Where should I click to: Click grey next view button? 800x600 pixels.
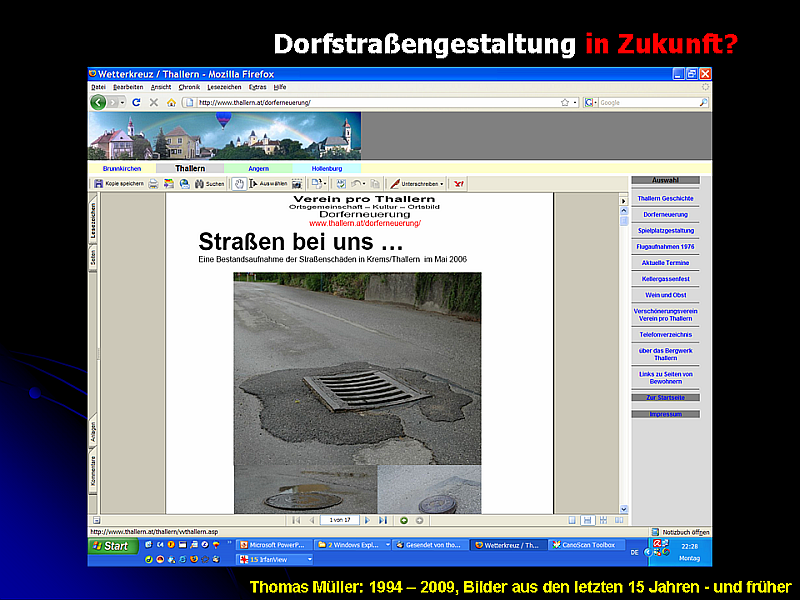419,520
